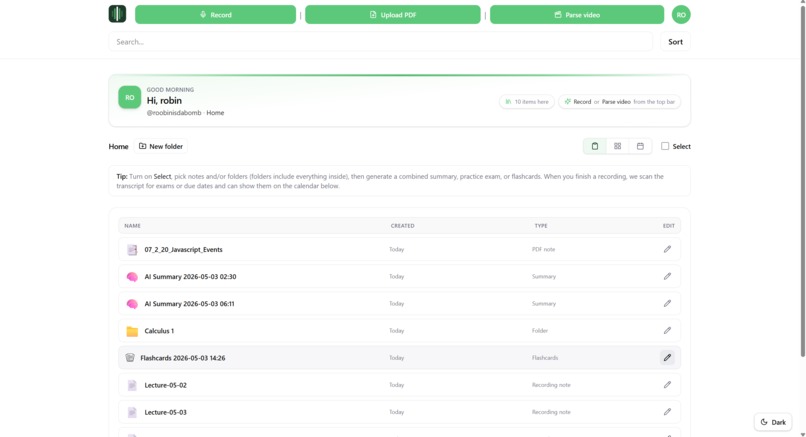Go to Home breadcrumb
The height and width of the screenshot is (437, 806).
118,147
